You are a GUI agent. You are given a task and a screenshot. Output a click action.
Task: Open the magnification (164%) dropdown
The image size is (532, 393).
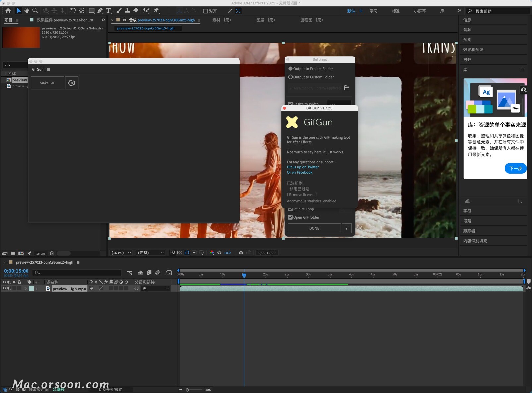[121, 253]
